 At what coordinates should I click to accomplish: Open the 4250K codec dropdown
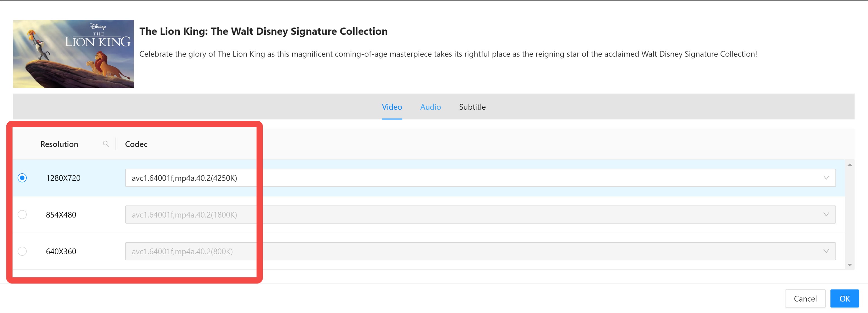tap(480, 178)
